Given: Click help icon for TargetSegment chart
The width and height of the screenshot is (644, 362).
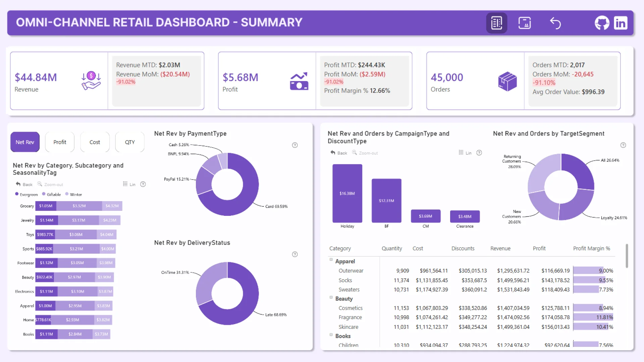Looking at the screenshot, I should pyautogui.click(x=623, y=145).
